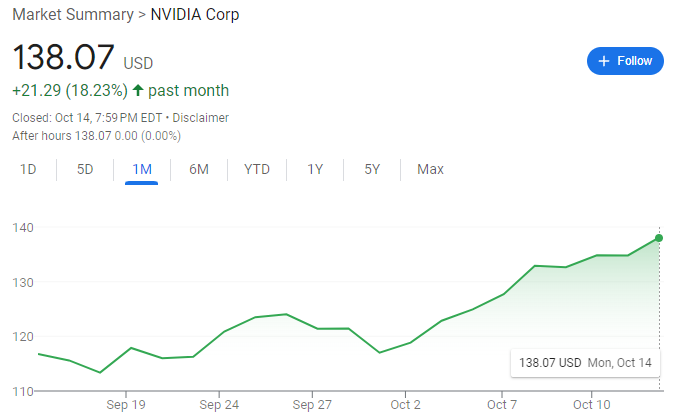678x416 pixels.
Task: Click the 138.07 USD Oct 14 tooltip
Action: (x=585, y=362)
